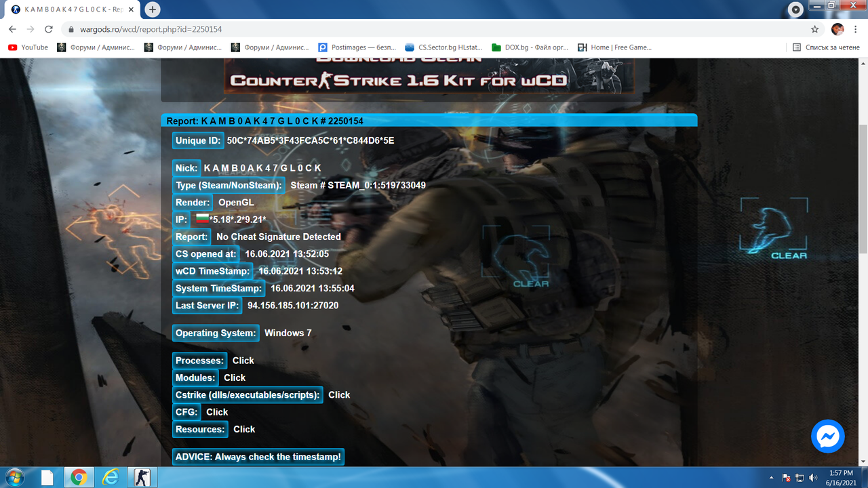The width and height of the screenshot is (868, 488).
Task: Click the Modules 'Click' link
Action: pos(235,378)
